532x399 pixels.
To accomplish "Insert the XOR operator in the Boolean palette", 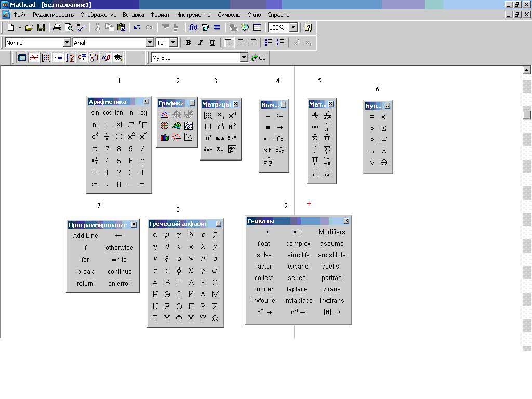I will (384, 163).
